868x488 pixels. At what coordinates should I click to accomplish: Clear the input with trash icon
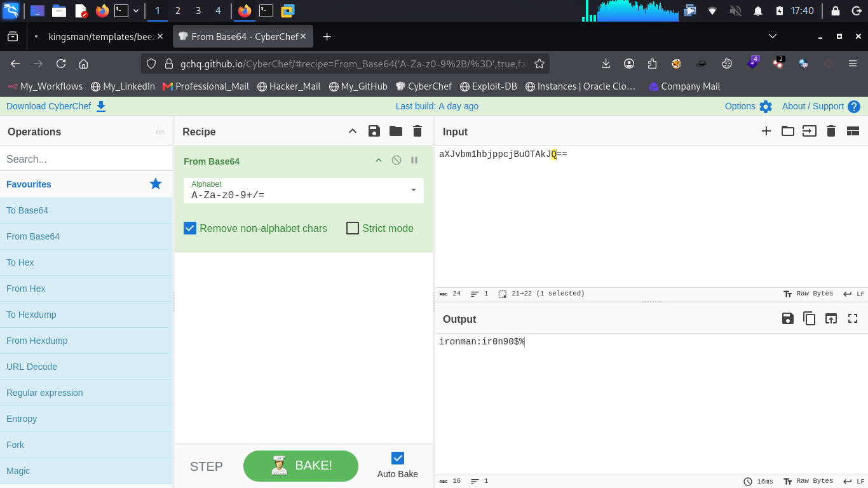point(831,131)
